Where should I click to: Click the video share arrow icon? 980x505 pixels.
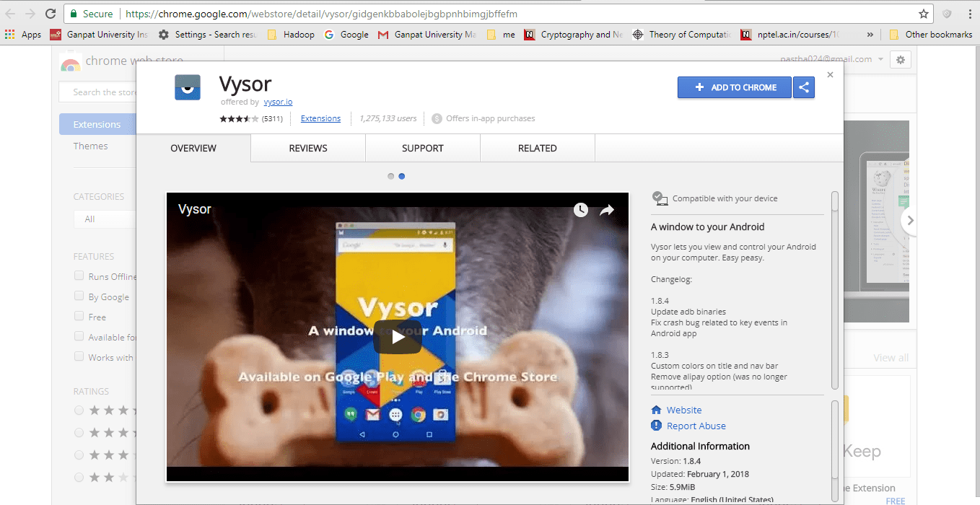(607, 210)
